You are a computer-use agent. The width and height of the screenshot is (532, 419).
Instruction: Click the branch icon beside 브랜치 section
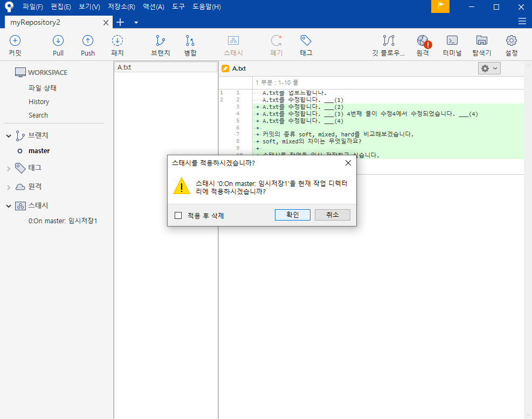[x=20, y=135]
